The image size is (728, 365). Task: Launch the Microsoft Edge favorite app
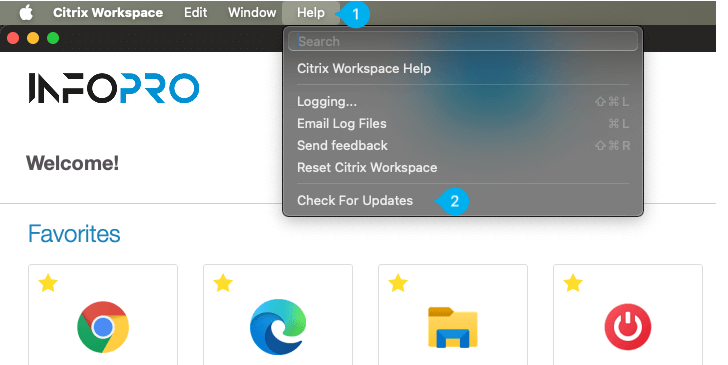(x=278, y=327)
